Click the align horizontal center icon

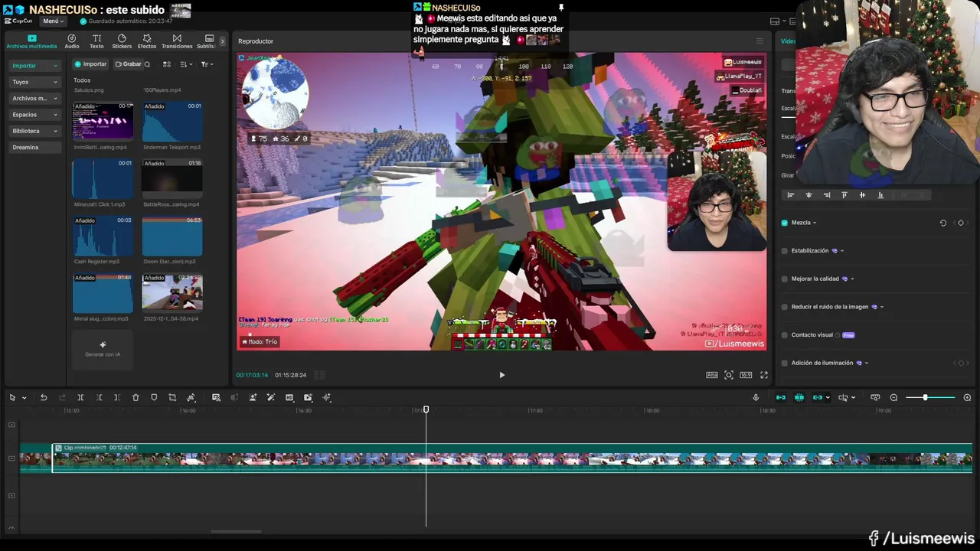tap(808, 195)
